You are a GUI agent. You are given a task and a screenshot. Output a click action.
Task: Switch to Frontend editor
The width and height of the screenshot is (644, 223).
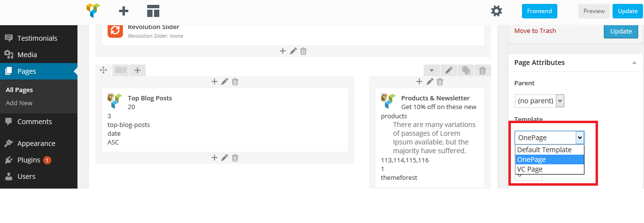point(539,11)
